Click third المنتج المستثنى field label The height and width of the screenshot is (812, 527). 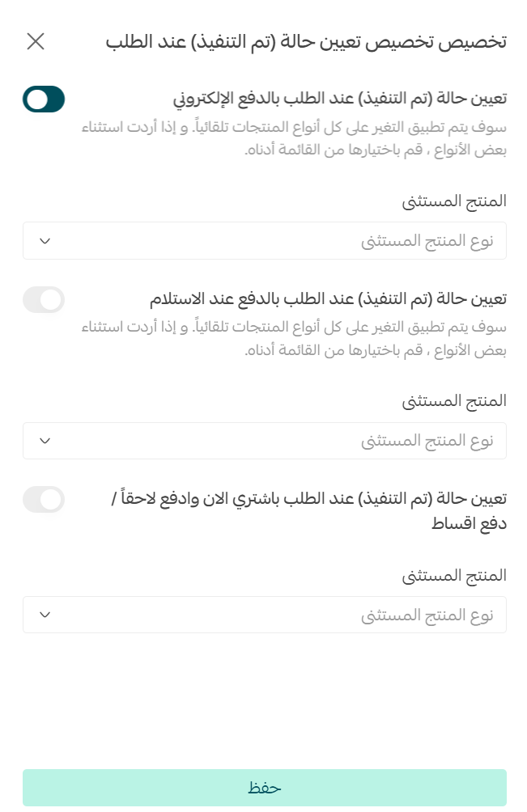(454, 575)
